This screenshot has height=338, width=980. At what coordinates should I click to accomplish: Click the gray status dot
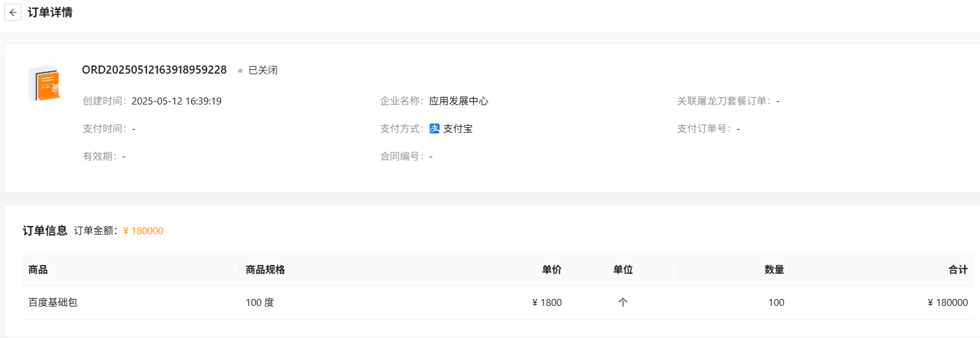coord(240,70)
